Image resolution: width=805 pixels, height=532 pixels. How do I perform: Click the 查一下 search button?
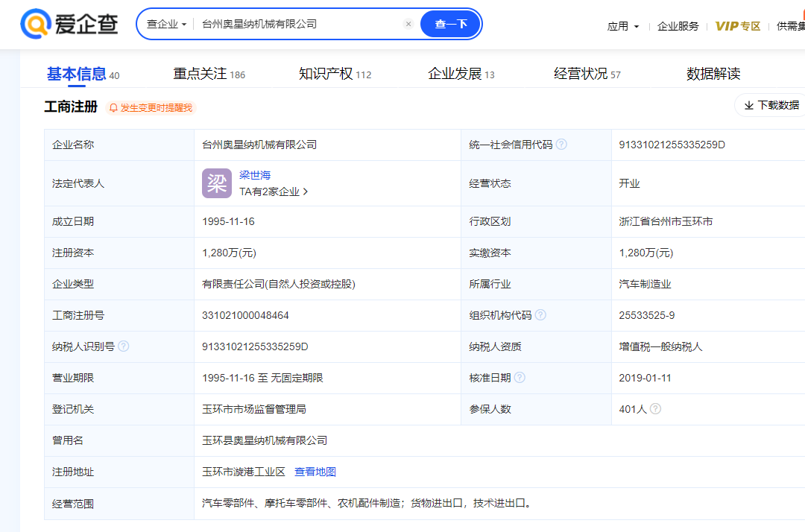pos(450,24)
